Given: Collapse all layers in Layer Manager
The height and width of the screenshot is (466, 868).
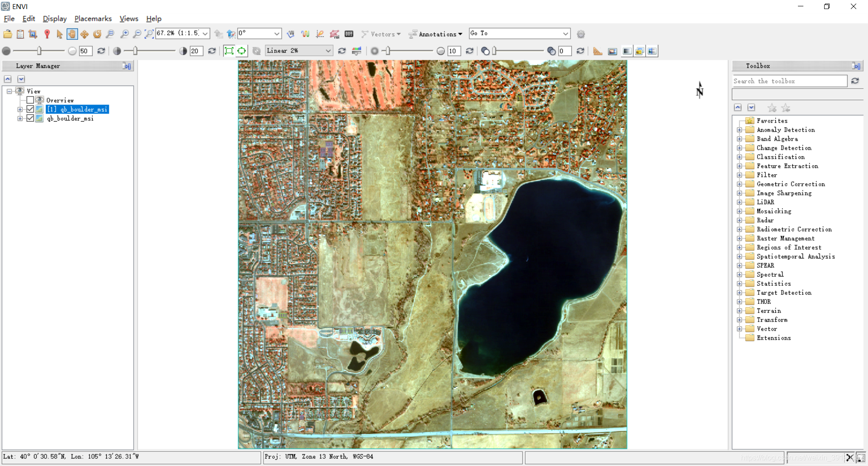Looking at the screenshot, I should 8,79.
